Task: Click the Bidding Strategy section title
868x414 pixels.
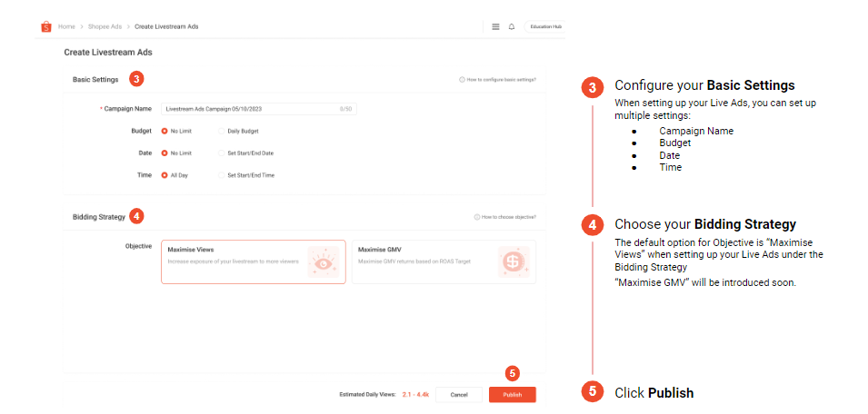Action: pos(99,217)
